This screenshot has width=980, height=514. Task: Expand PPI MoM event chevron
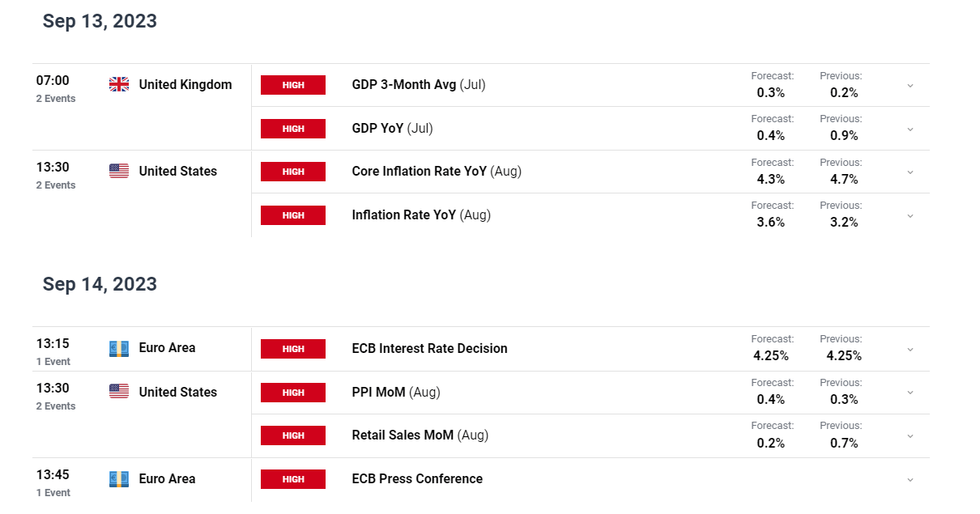(x=910, y=393)
